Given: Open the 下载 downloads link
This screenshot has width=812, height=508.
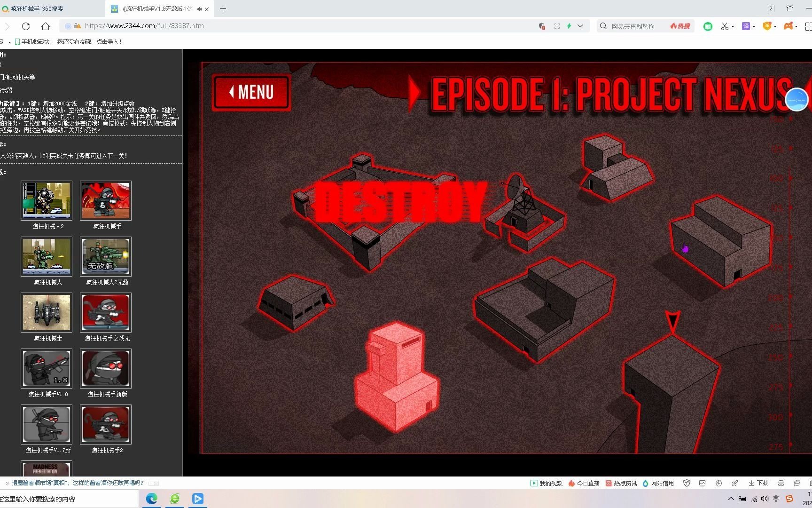Looking at the screenshot, I should pyautogui.click(x=758, y=483).
